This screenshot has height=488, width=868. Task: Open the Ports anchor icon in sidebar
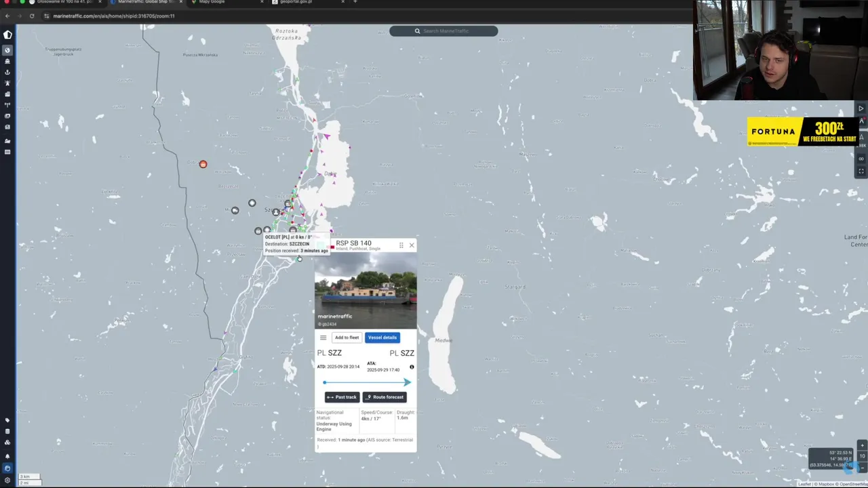pos(7,72)
